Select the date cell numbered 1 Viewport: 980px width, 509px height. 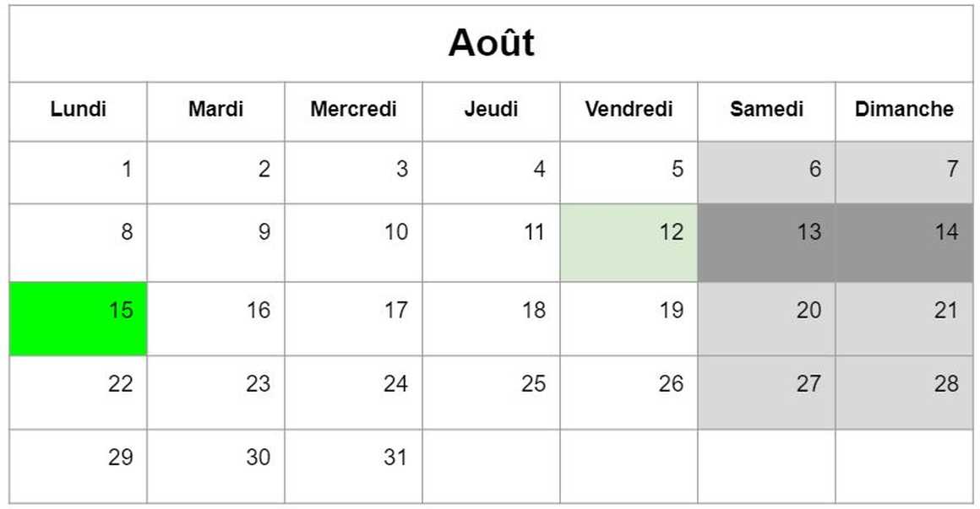click(78, 172)
